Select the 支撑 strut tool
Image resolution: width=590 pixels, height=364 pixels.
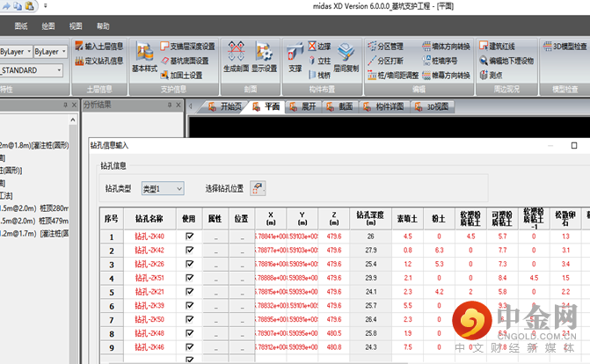tap(295, 58)
